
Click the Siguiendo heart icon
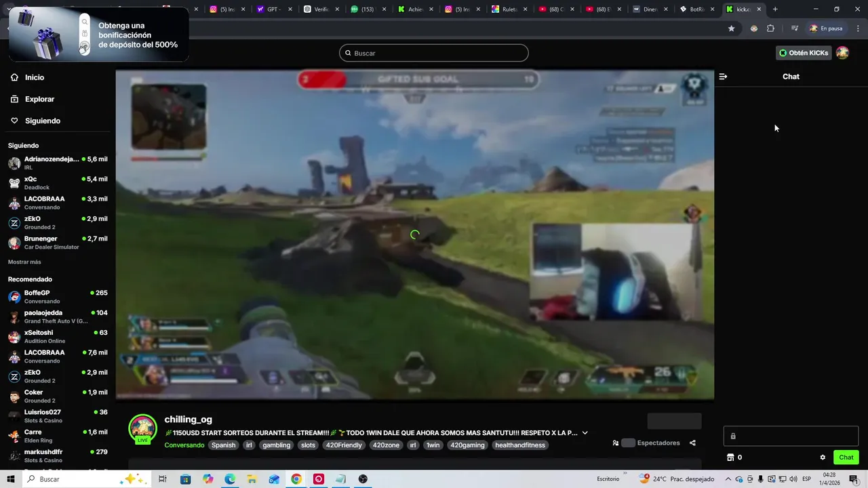14,121
